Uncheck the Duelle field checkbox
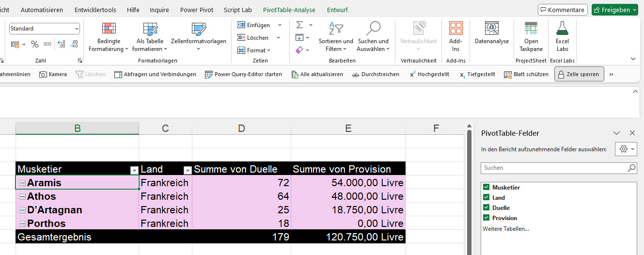This screenshot has width=644, height=255. click(487, 207)
